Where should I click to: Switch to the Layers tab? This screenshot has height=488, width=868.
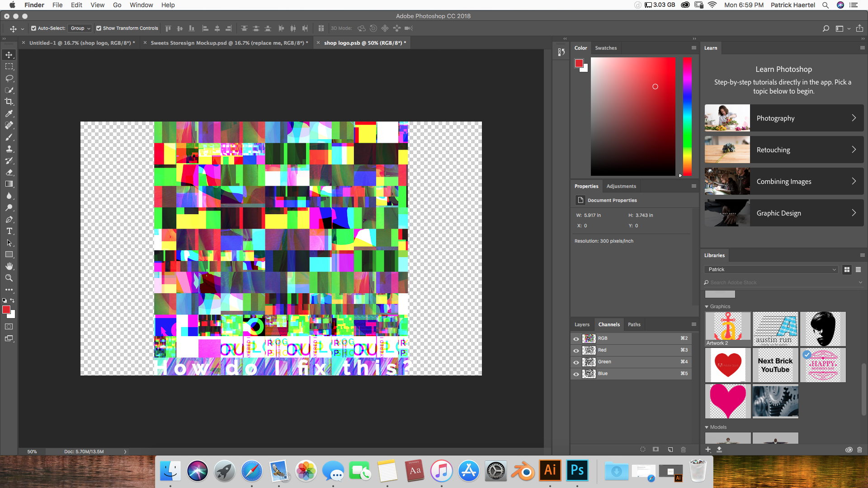582,324
